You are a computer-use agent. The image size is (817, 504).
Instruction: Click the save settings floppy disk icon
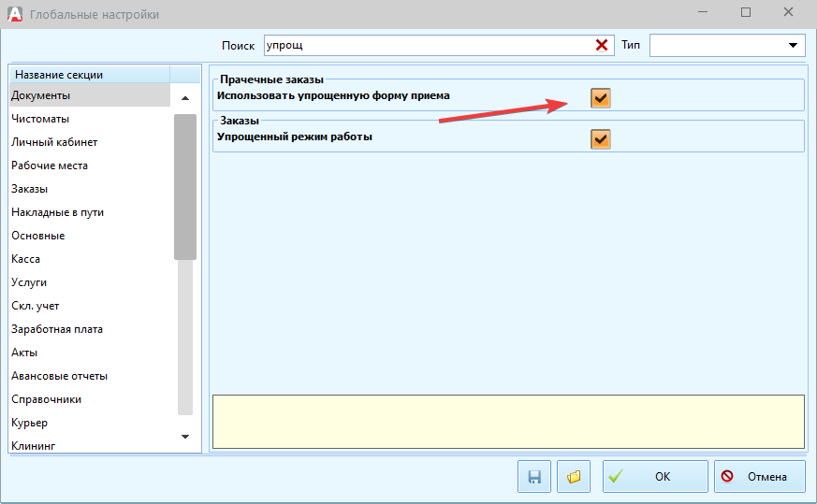pos(534,476)
